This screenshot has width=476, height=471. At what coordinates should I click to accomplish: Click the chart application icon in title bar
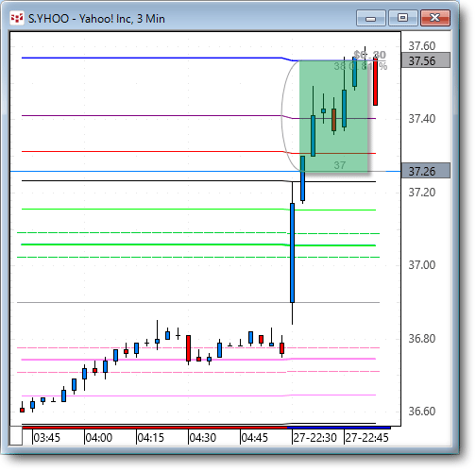pyautogui.click(x=17, y=18)
